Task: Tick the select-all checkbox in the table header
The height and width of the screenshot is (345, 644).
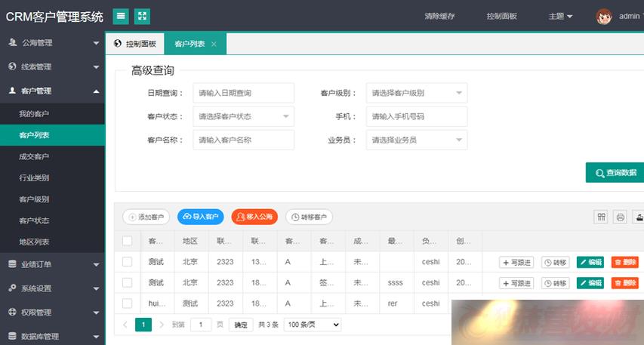Action: [128, 241]
